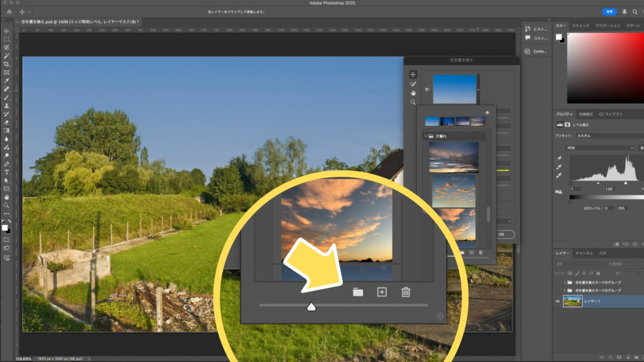
Task: Show the first hidden sky replacement group layer
Action: click(558, 283)
